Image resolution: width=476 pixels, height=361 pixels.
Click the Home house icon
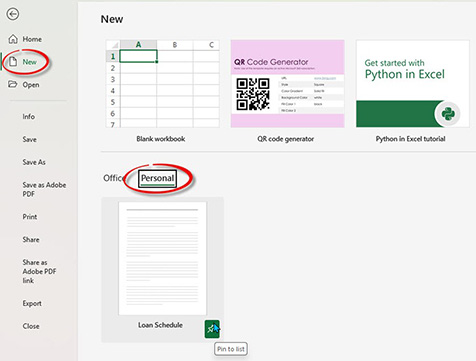tap(13, 39)
